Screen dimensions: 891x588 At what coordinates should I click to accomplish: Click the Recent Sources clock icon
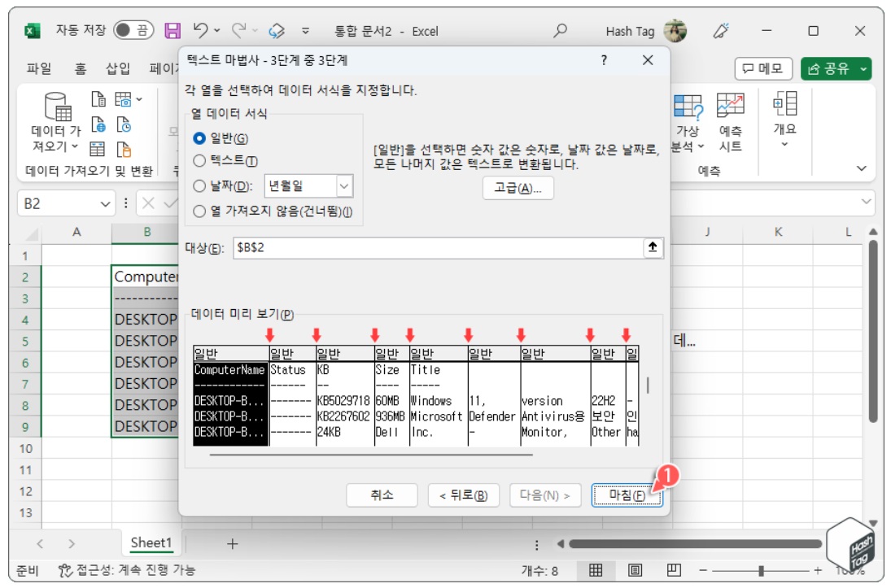coord(124,124)
